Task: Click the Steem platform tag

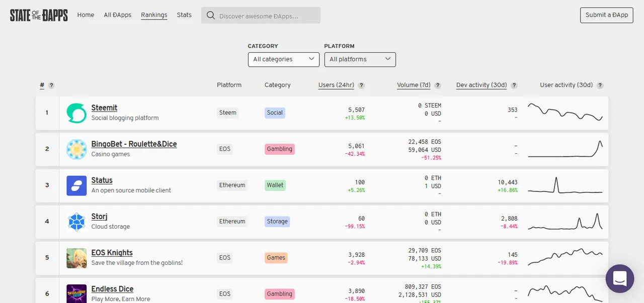Action: (x=227, y=113)
